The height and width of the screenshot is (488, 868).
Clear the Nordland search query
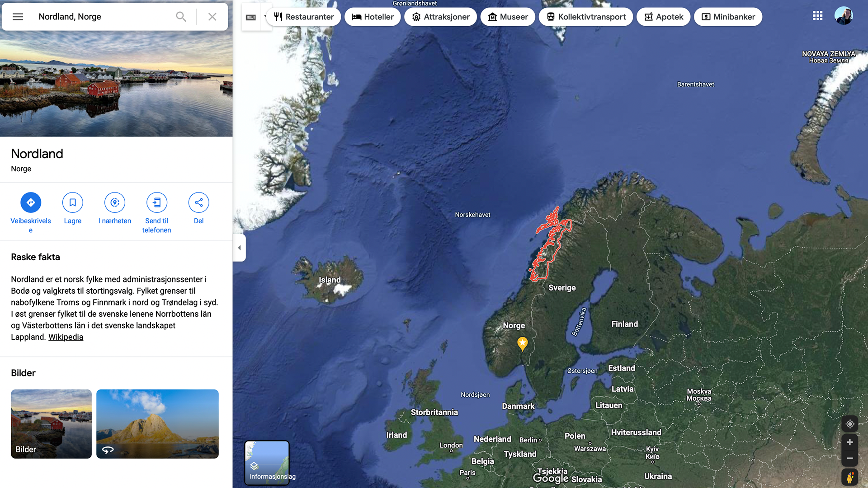coord(212,17)
